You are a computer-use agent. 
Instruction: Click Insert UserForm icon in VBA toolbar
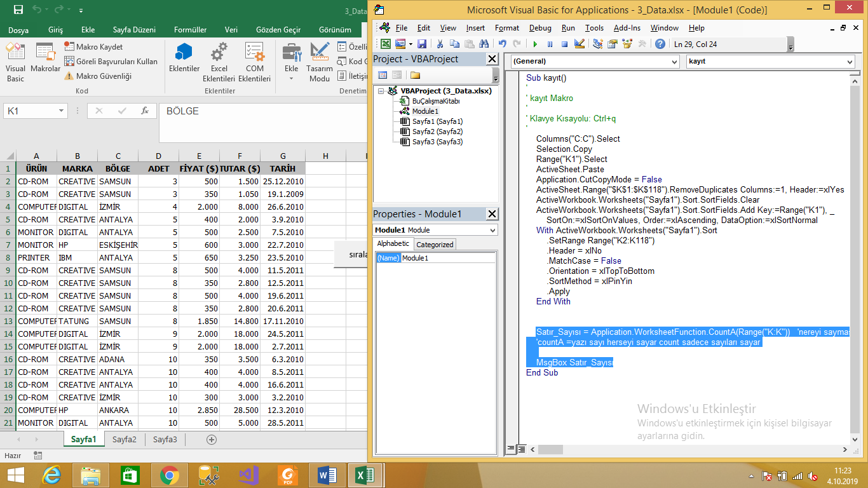tap(399, 44)
